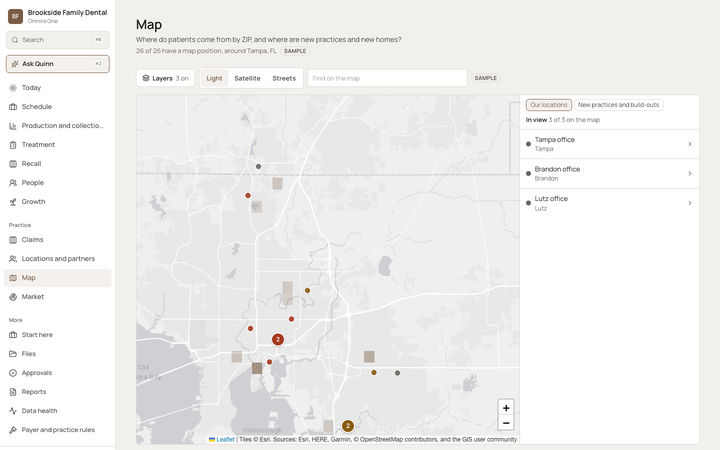Open Payer and practice rules

[58, 430]
